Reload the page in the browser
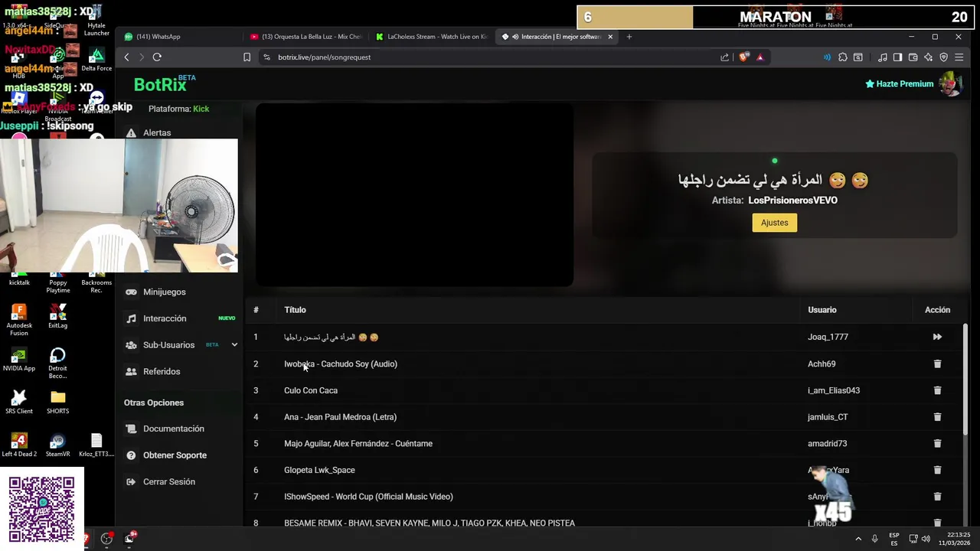This screenshot has height=551, width=980. tap(157, 57)
